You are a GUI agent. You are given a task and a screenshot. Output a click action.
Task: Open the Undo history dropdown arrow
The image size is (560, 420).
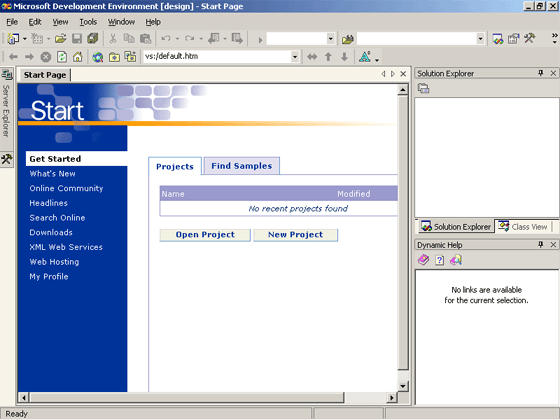tap(177, 39)
